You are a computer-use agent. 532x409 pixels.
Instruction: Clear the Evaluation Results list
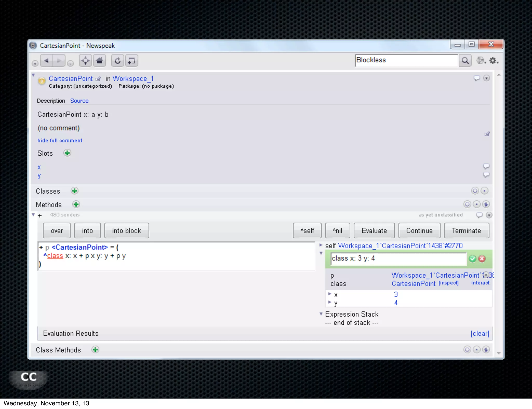point(480,333)
